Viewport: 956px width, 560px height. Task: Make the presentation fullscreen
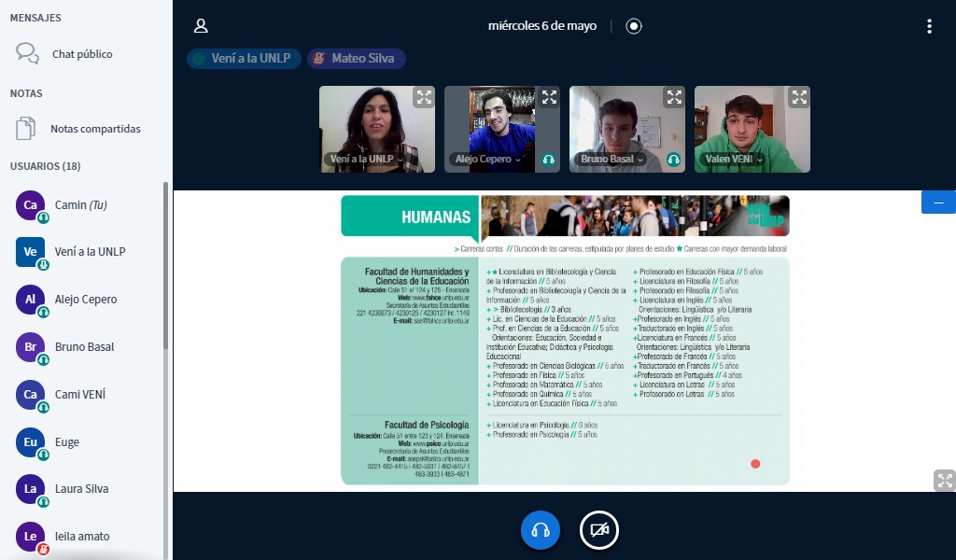coord(944,481)
